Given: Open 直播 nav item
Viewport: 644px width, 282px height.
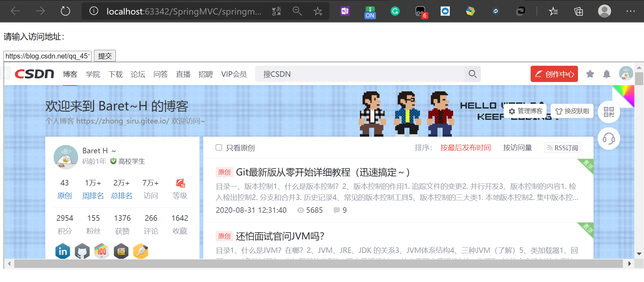Looking at the screenshot, I should [x=183, y=74].
